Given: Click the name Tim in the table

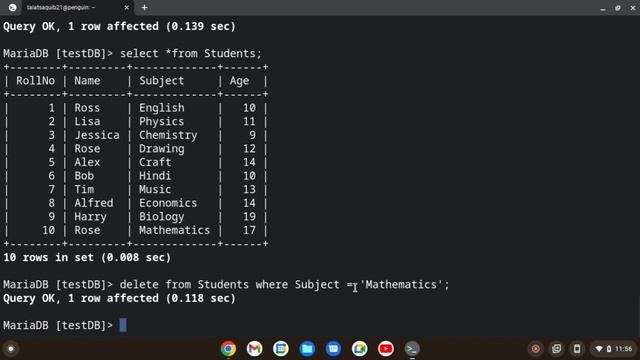Looking at the screenshot, I should (84, 189).
